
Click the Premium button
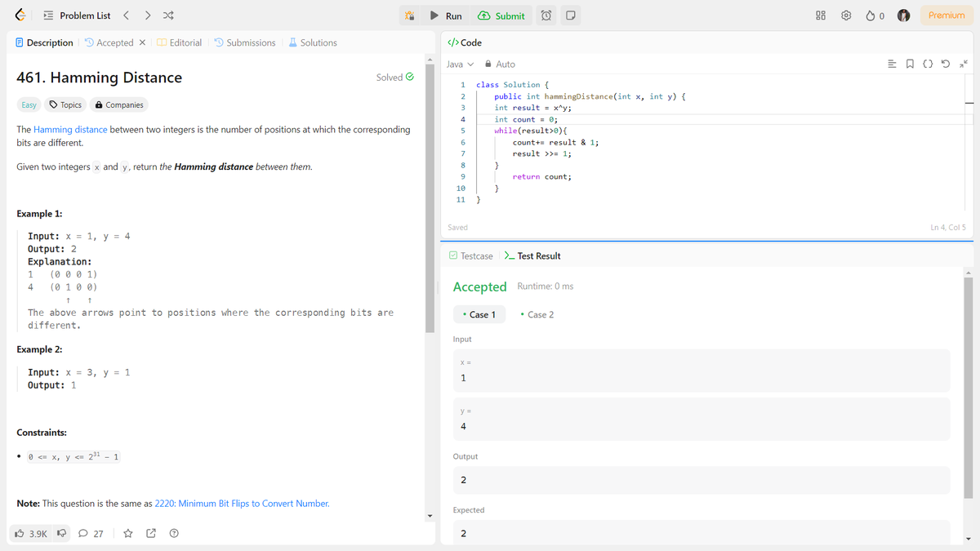947,16
